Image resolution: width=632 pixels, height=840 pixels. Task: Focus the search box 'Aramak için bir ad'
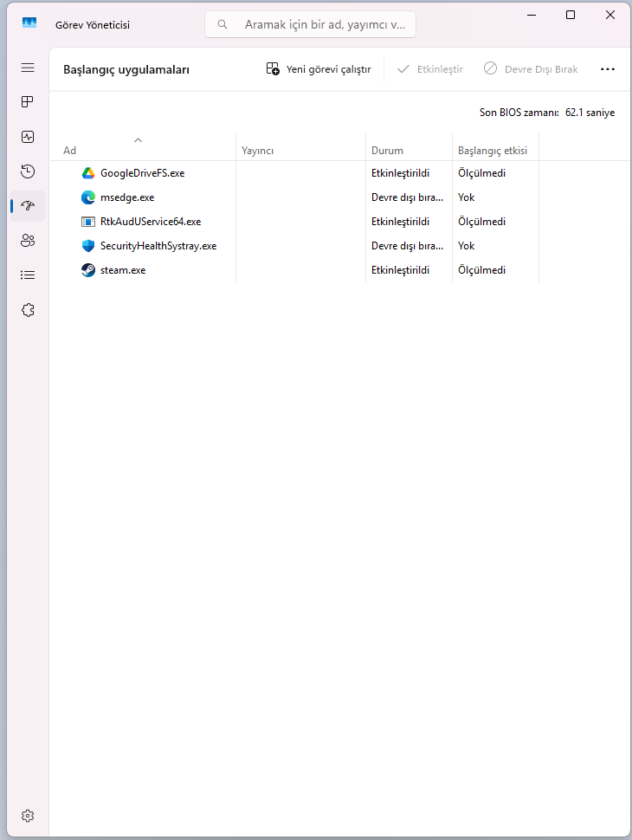pyautogui.click(x=310, y=24)
